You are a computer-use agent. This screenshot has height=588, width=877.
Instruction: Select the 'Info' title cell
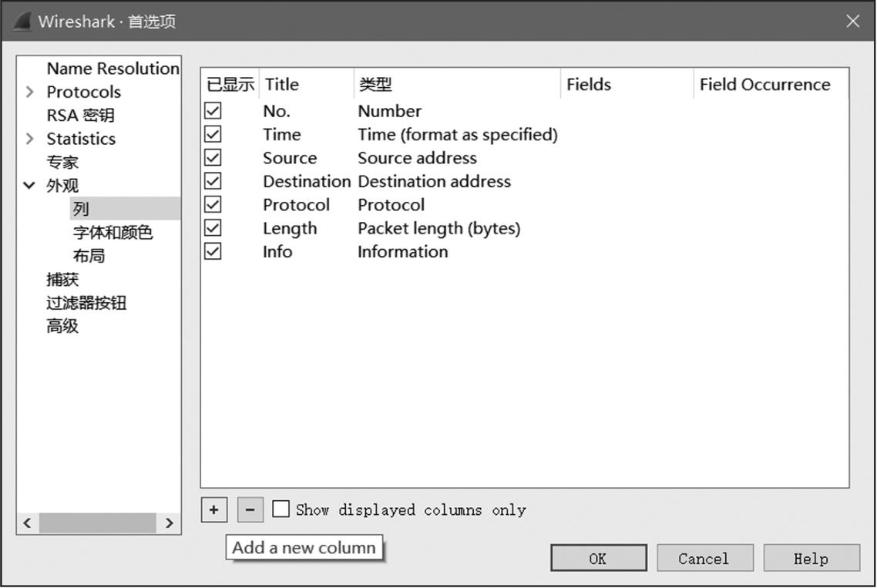point(277,252)
